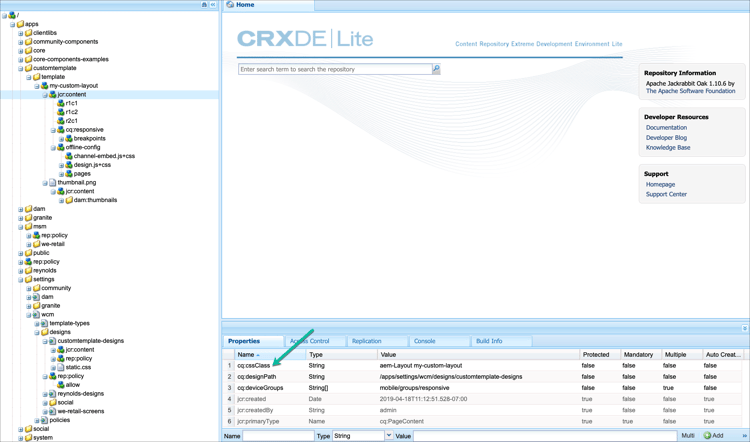Open the Support Center link
Screen dimensions: 750x442
point(666,194)
